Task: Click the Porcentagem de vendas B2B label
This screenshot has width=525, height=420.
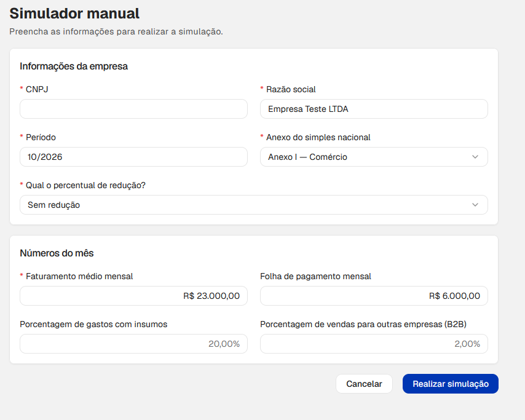Action: pos(363,324)
